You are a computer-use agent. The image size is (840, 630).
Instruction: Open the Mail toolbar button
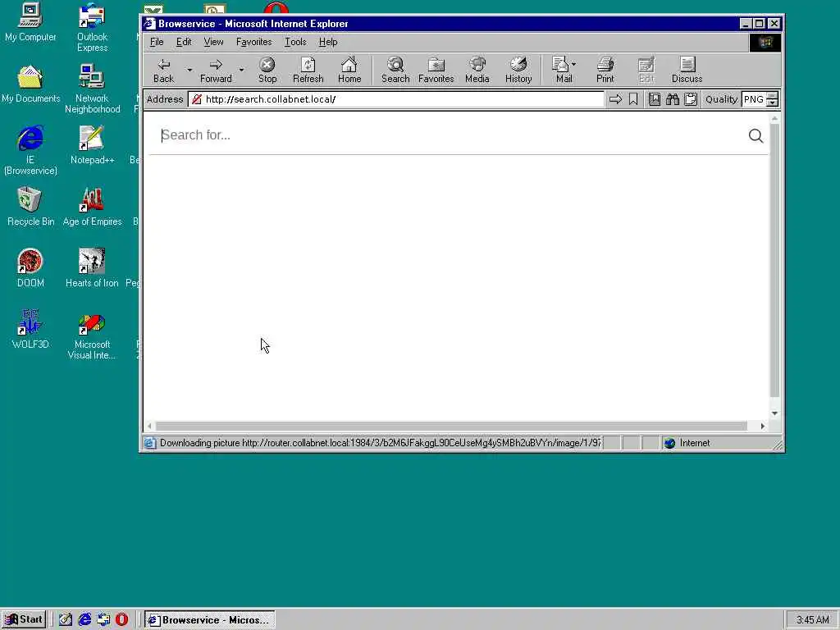[561, 71]
